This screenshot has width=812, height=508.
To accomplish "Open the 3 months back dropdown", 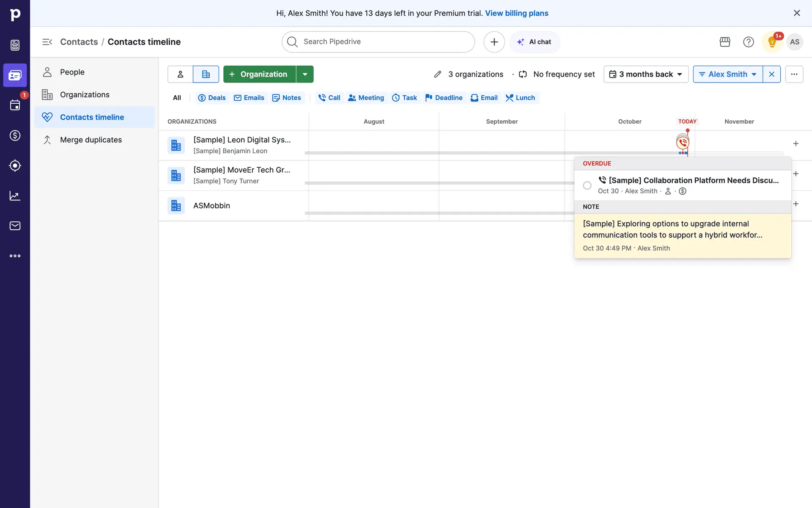I will click(646, 74).
